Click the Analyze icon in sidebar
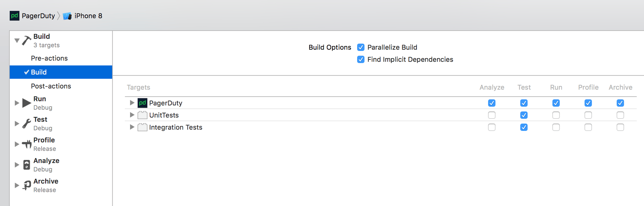 pyautogui.click(x=26, y=165)
